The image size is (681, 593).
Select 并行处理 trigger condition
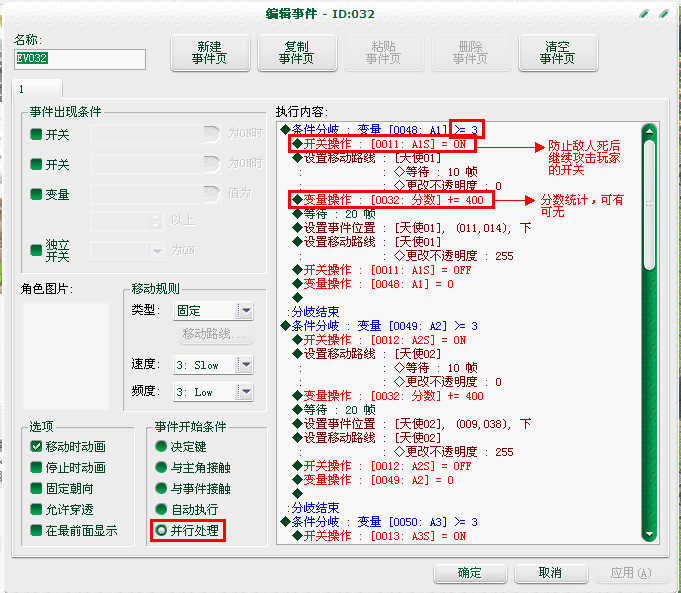coord(161,530)
